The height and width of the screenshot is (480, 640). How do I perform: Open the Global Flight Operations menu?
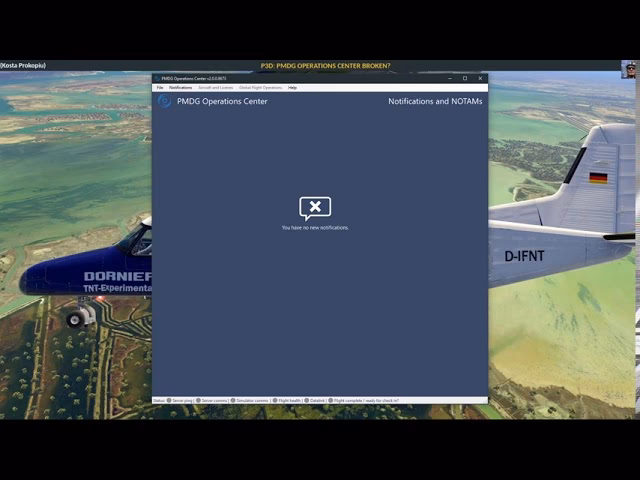pyautogui.click(x=260, y=88)
